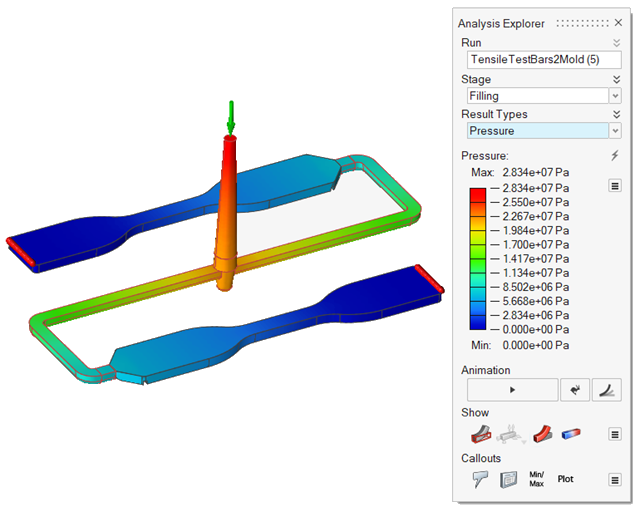This screenshot has height=512, width=640.
Task: Click the Pressure legend lightning bolt icon
Action: click(x=615, y=156)
